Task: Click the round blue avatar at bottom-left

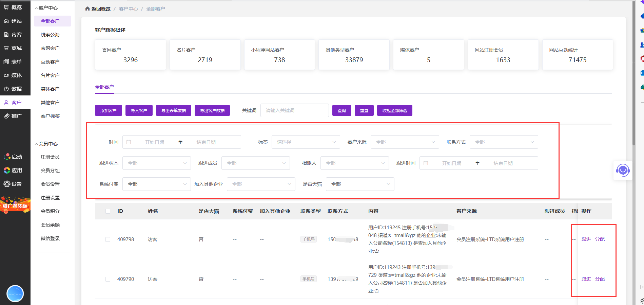Action: click(x=15, y=293)
